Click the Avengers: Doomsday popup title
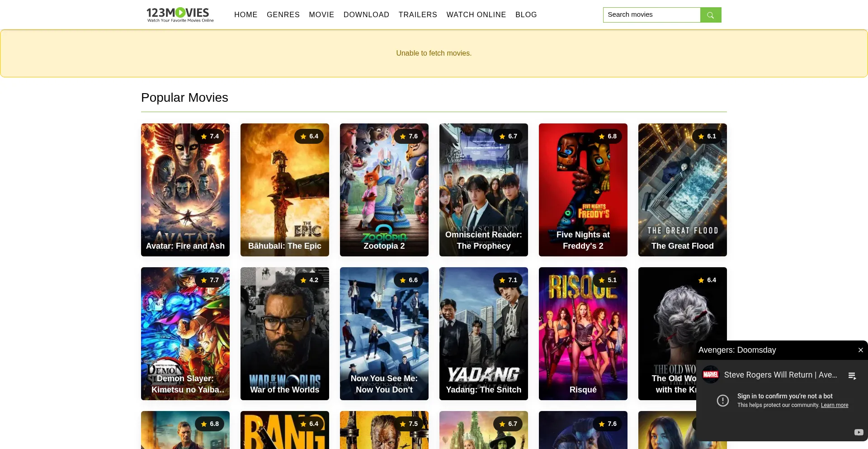 [x=737, y=350]
